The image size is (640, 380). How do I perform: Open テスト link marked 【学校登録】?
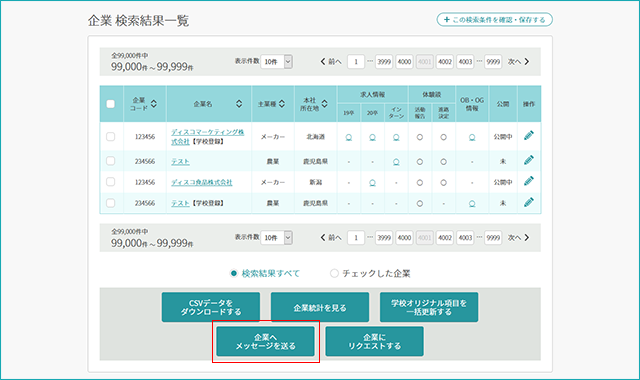click(180, 203)
